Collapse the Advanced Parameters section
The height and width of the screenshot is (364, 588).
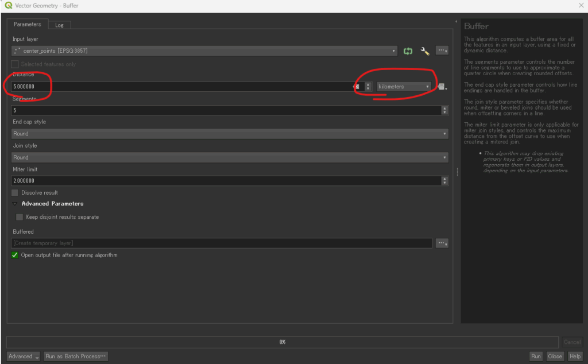(x=16, y=204)
